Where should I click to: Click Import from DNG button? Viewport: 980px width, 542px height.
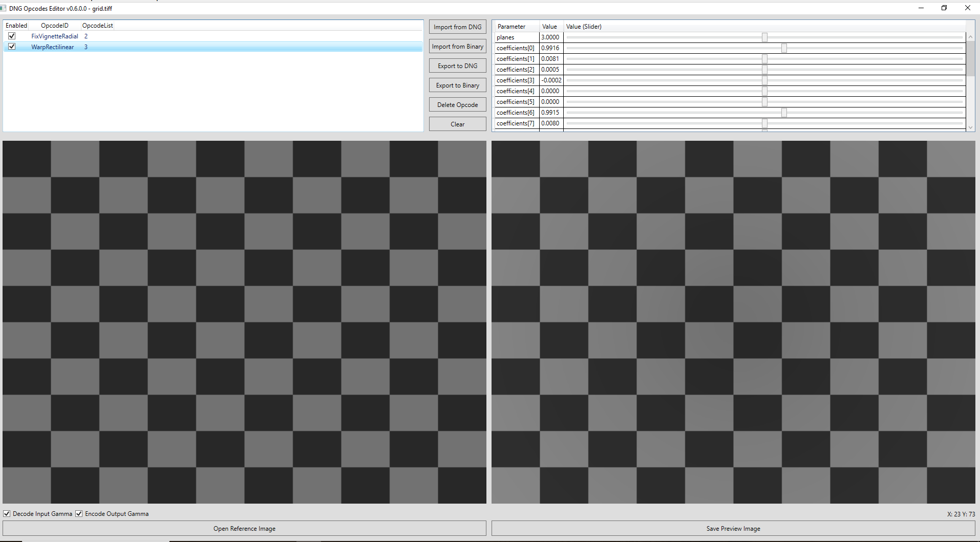[457, 27]
